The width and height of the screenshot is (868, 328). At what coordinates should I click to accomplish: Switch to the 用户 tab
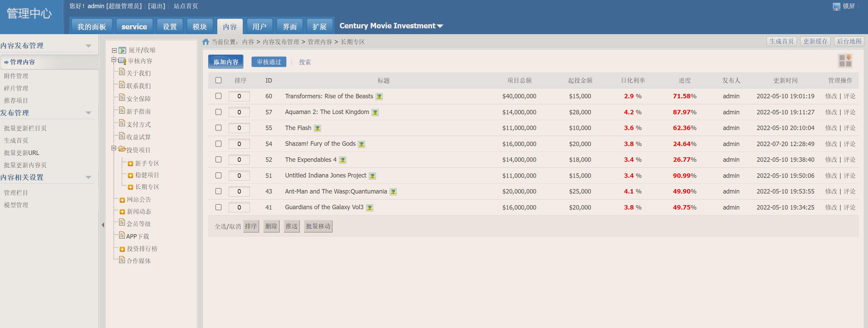click(x=259, y=27)
